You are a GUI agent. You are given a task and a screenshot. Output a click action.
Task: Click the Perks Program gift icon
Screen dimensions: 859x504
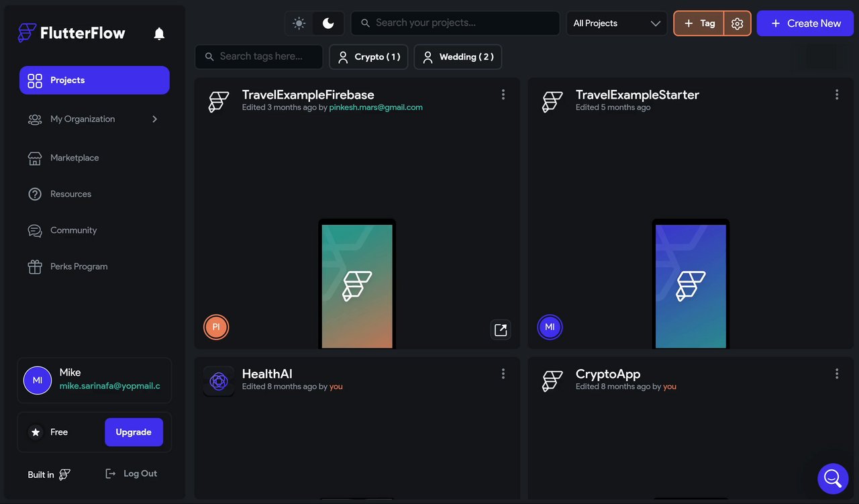[x=35, y=266]
